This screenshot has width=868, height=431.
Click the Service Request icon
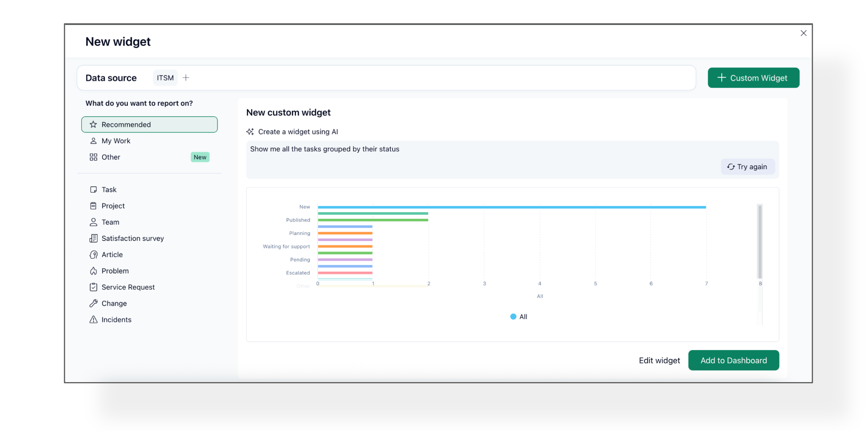click(93, 287)
